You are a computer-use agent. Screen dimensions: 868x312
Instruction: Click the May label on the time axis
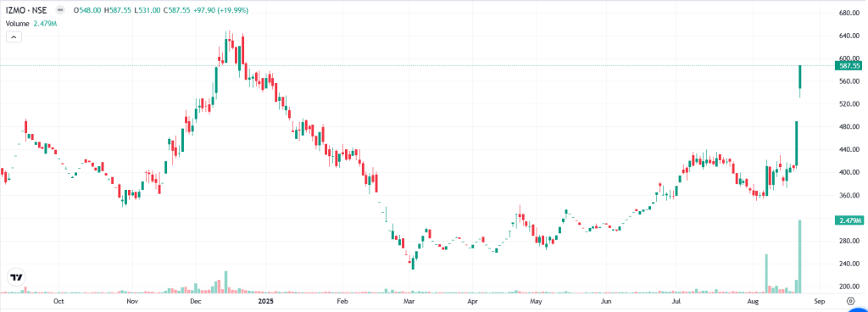pyautogui.click(x=536, y=302)
